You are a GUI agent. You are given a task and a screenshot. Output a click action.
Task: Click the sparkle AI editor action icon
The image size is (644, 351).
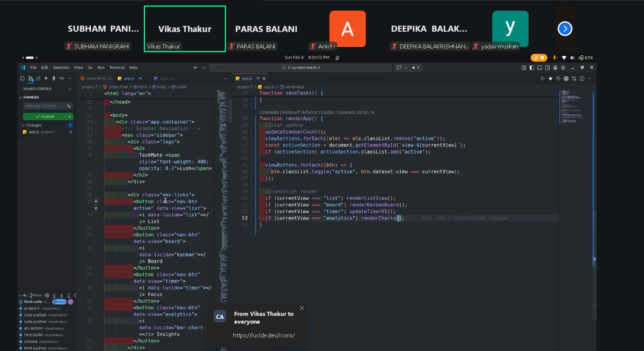tap(551, 79)
